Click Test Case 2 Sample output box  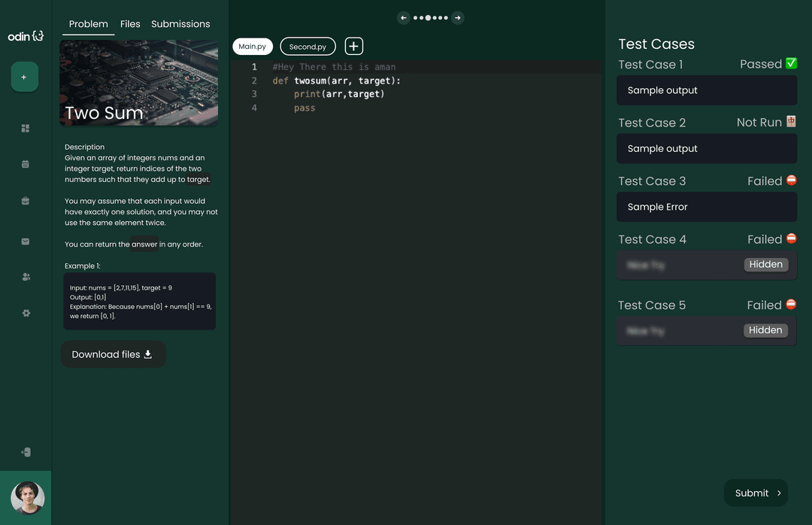point(706,148)
